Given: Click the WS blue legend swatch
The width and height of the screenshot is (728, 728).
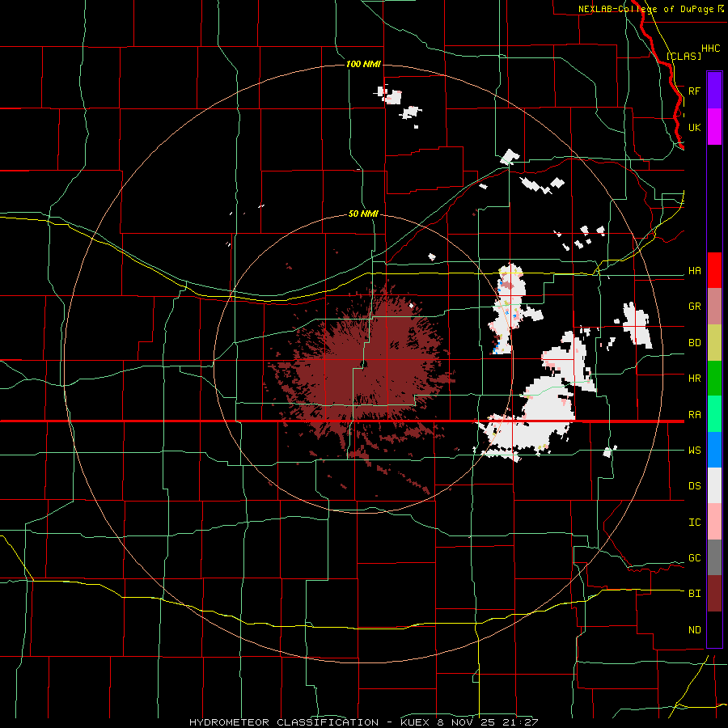Looking at the screenshot, I should tap(714, 450).
